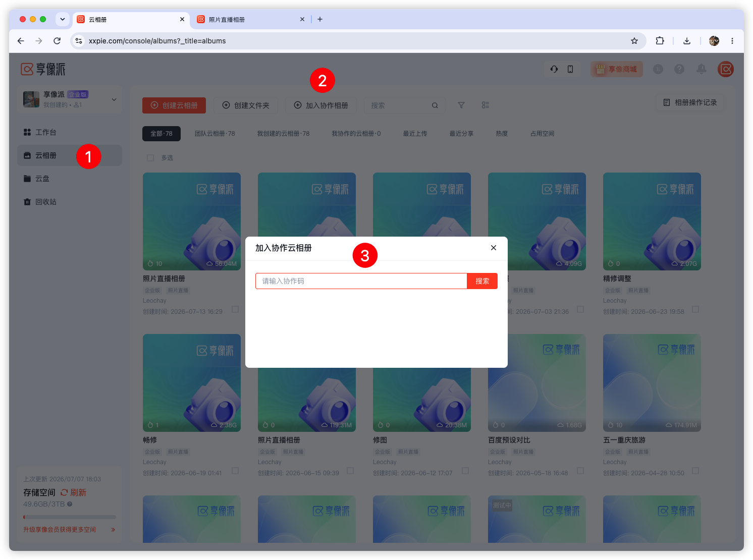This screenshot has height=560, width=753.
Task: Open 工作台 in the sidebar
Action: tap(70, 132)
